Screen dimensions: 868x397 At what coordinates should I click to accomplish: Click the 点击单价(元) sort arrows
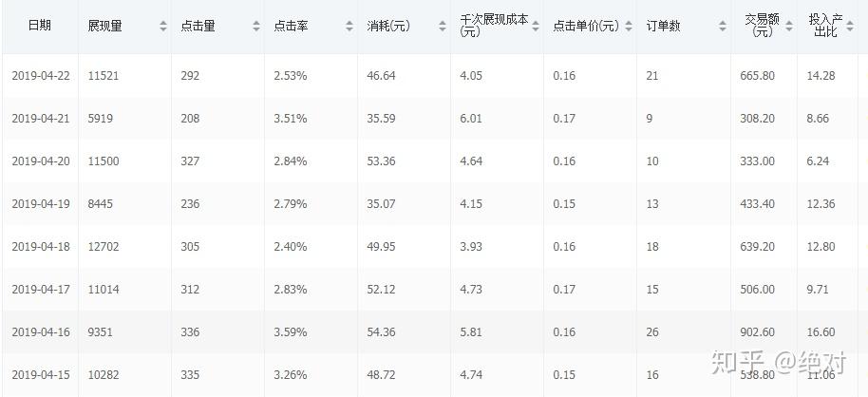coord(628,27)
